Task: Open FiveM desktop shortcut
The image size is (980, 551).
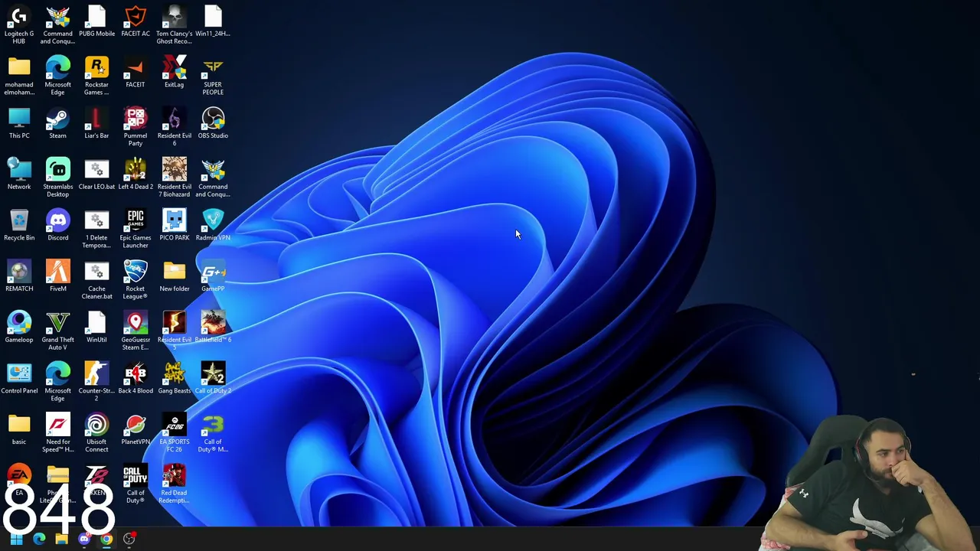Action: click(x=57, y=276)
